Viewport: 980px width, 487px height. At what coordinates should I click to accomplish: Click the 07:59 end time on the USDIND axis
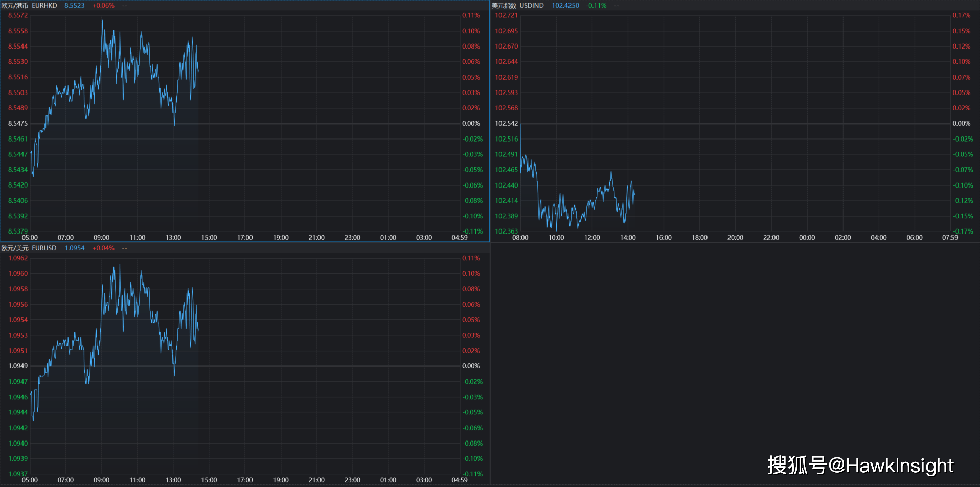[x=950, y=238]
